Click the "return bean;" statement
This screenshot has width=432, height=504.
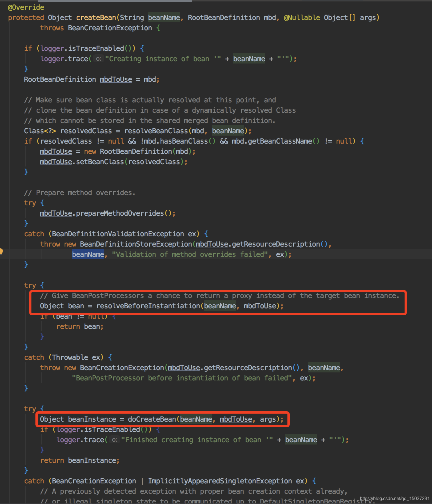[80, 327]
